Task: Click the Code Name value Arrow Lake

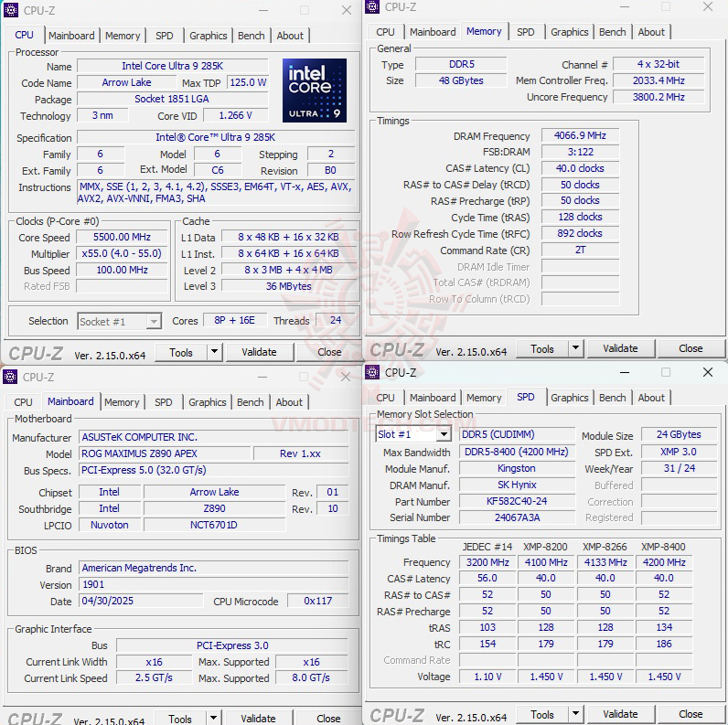Action: click(127, 82)
